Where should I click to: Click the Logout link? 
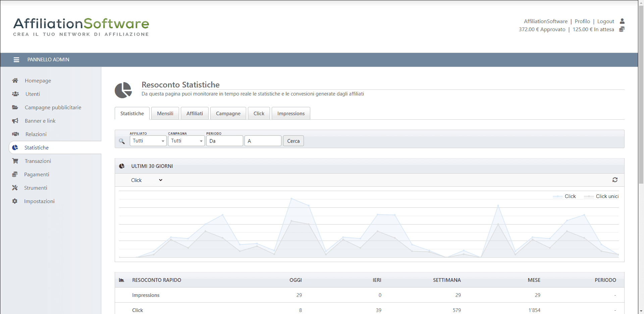click(x=605, y=21)
